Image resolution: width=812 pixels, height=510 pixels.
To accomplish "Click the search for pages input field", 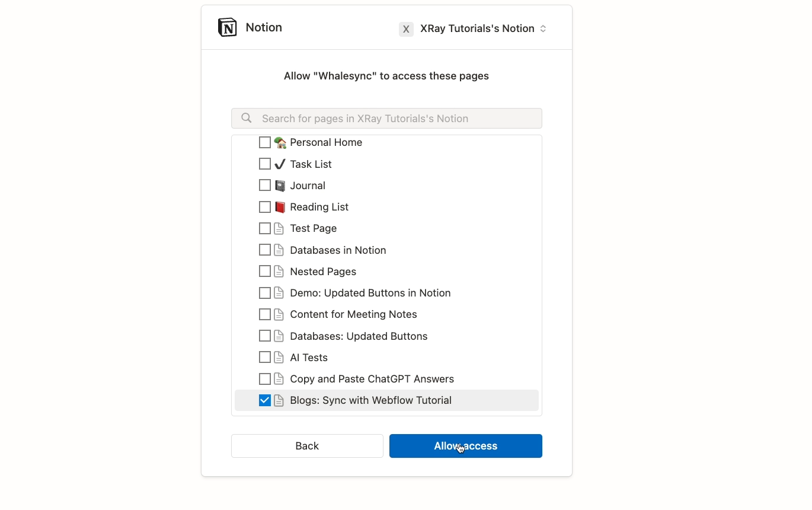I will tap(386, 118).
